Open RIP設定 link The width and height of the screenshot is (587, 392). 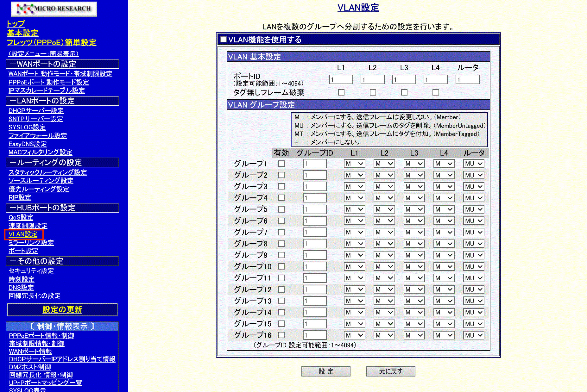(20, 197)
